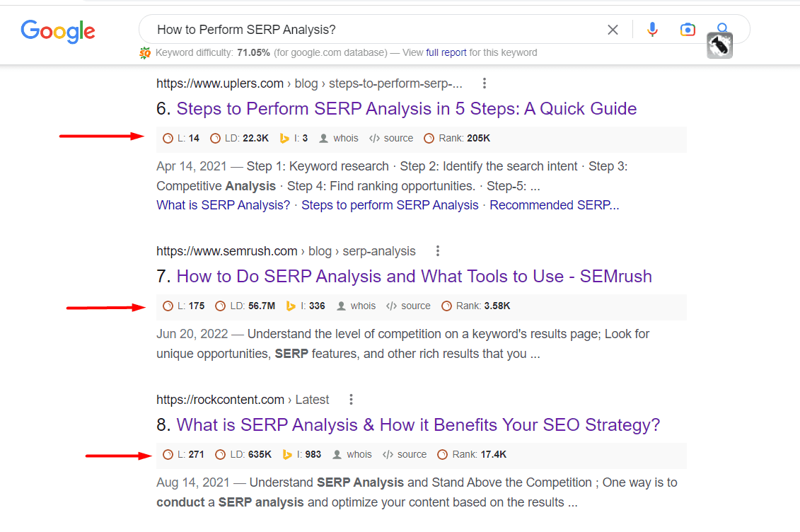Image resolution: width=800 pixels, height=532 pixels.
Task: Click L: 14 links icon for uplers
Action: (168, 138)
